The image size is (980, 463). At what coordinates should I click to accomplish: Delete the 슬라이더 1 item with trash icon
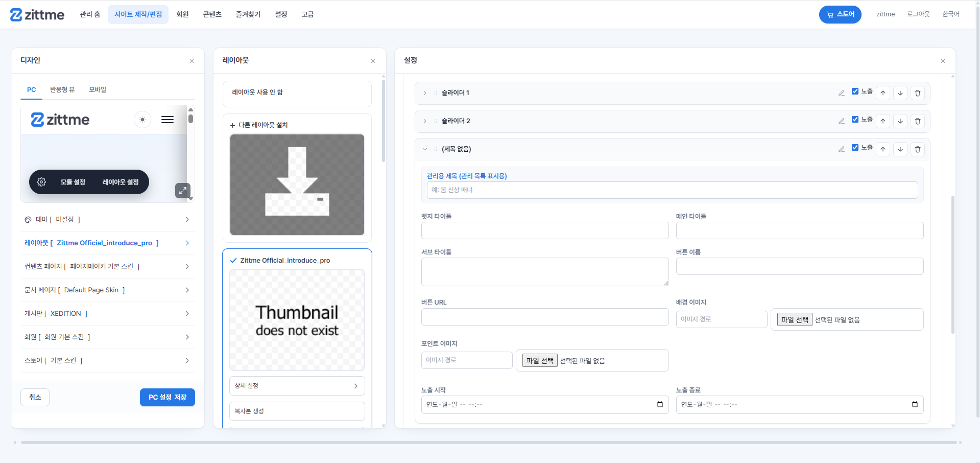pyautogui.click(x=917, y=93)
